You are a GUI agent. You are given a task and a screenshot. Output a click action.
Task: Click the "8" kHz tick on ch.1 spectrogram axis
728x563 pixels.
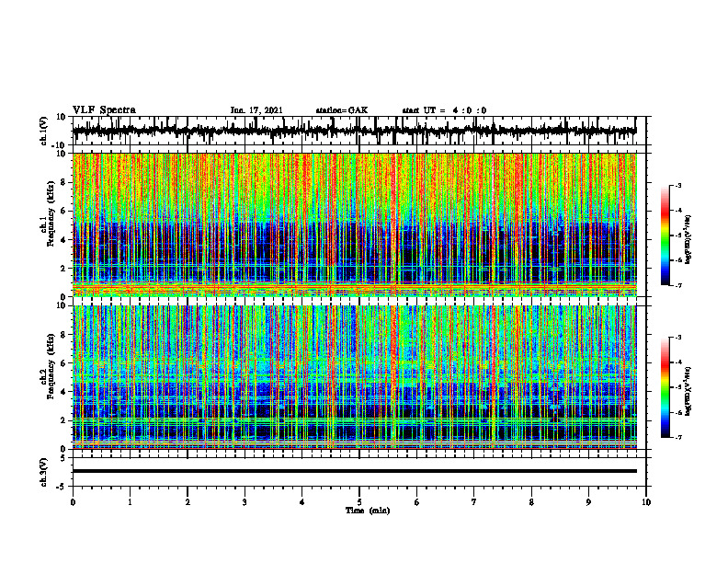point(63,182)
